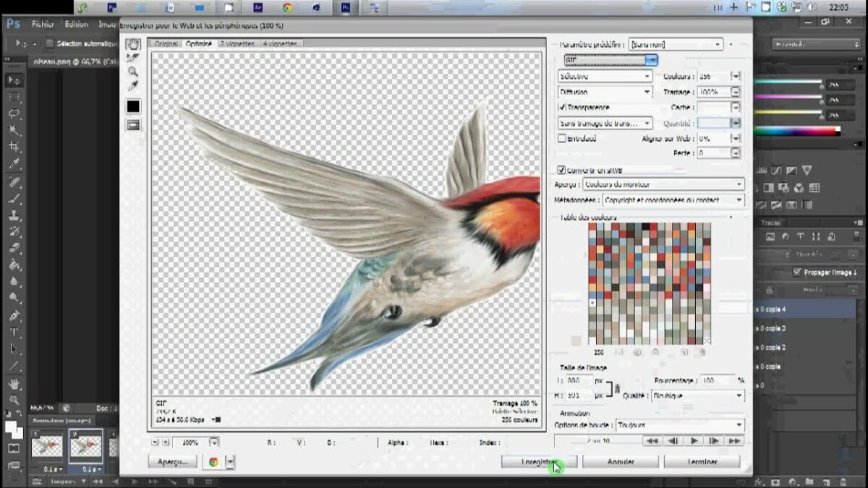Viewport: 868px width, 488px height.
Task: Toggle slice visibility icon
Action: [133, 125]
